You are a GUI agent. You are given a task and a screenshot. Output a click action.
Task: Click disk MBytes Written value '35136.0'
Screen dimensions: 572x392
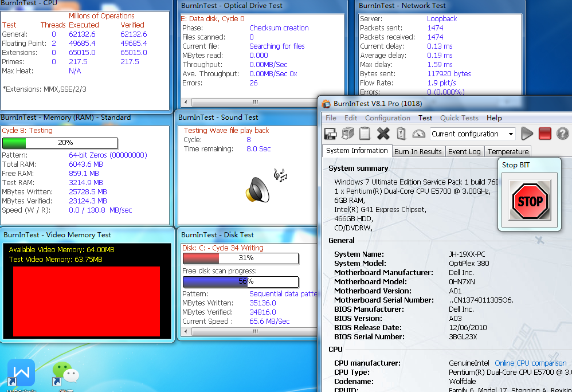click(263, 303)
